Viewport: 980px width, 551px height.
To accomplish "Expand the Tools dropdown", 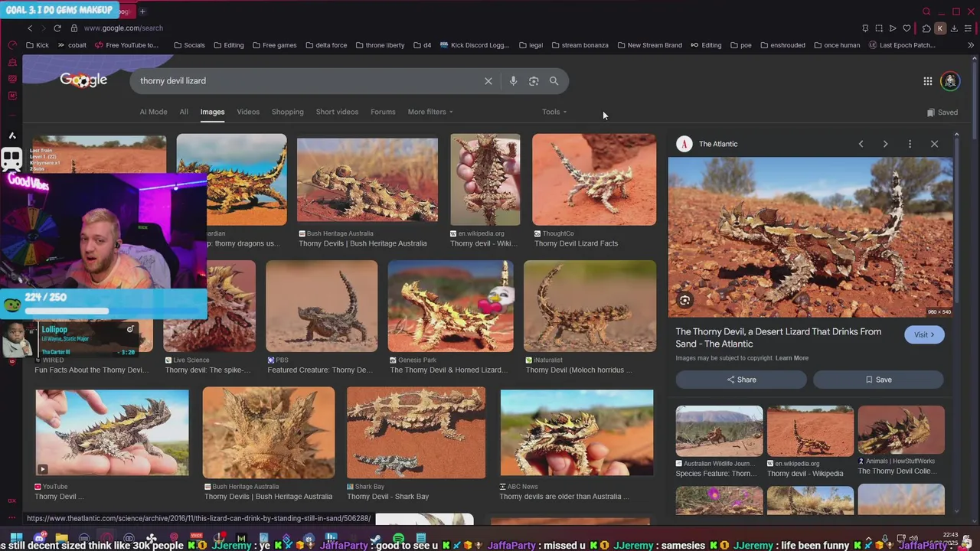I will coord(554,112).
